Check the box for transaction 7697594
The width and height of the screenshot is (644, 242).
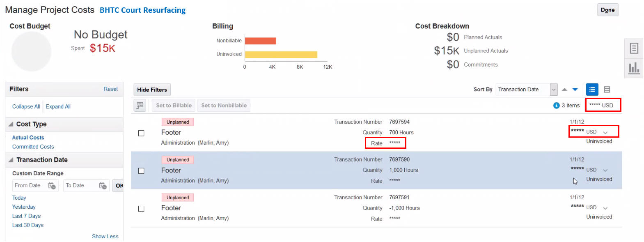pos(141,133)
